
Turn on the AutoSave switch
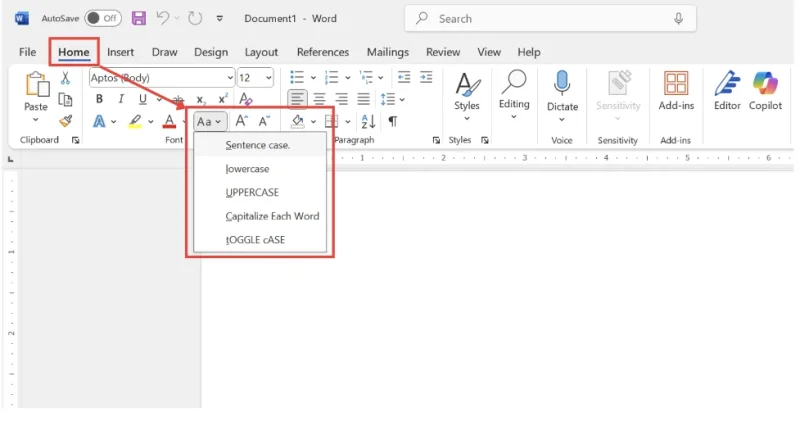[x=102, y=18]
